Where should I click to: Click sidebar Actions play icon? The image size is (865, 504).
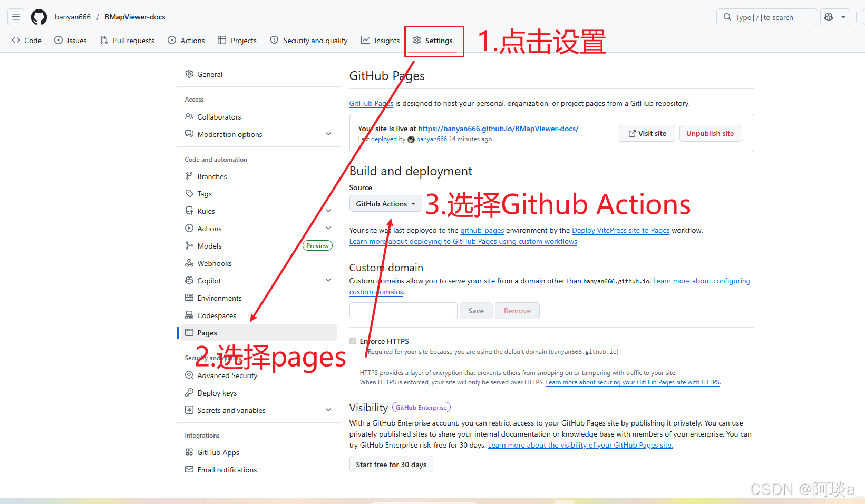pyautogui.click(x=189, y=229)
